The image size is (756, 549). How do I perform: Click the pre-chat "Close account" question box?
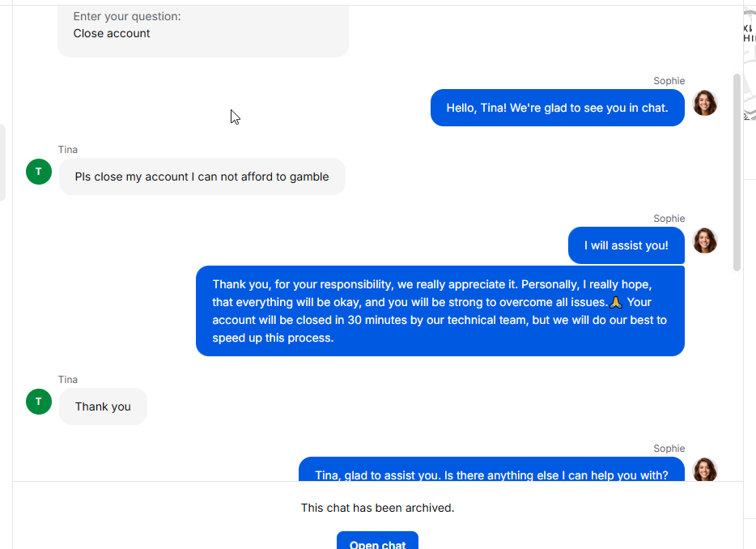[x=202, y=29]
